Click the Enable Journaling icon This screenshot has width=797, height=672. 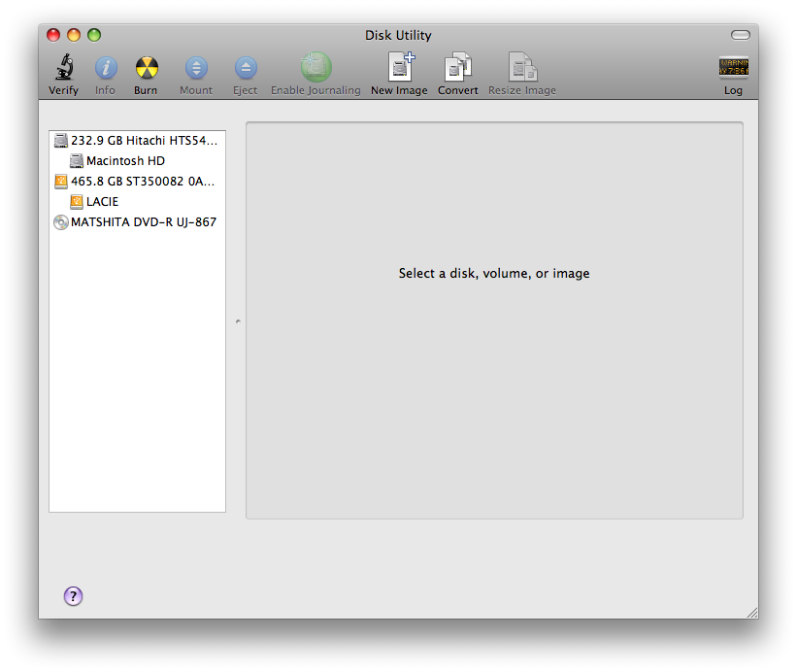pos(315,68)
